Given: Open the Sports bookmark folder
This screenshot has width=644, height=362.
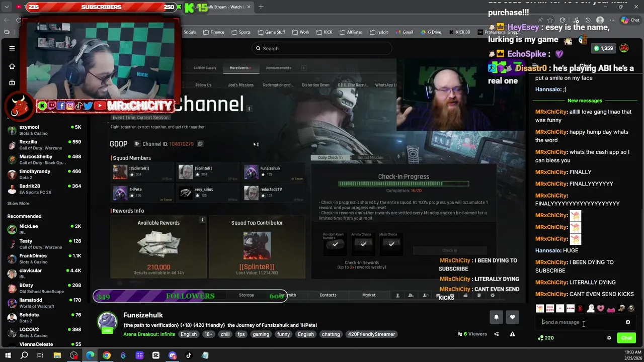Looking at the screenshot, I should 241,32.
